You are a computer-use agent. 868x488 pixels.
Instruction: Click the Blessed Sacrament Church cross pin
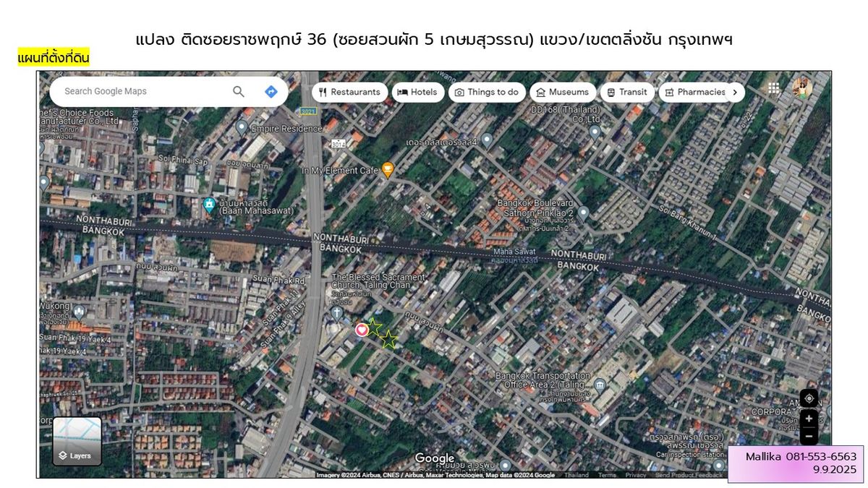[x=336, y=313]
